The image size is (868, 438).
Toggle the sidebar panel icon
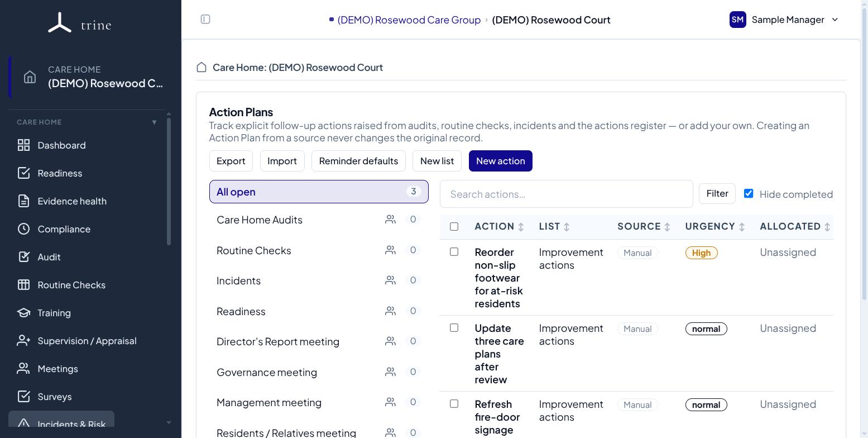205,20
